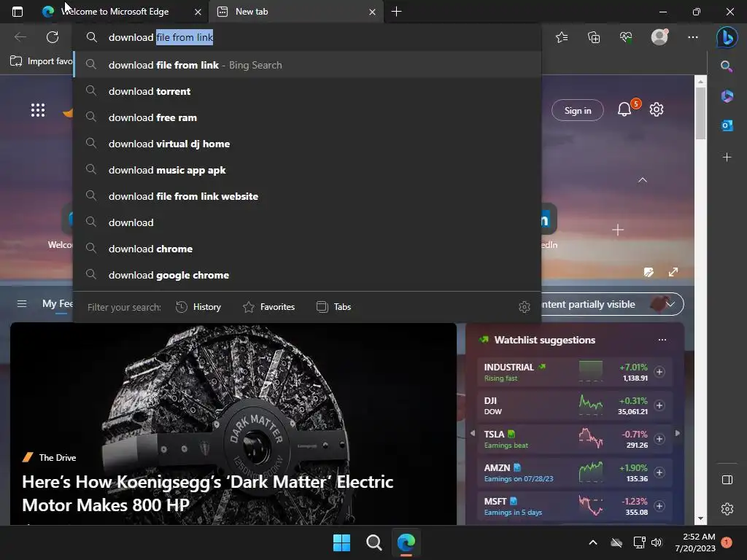
Task: Close the New tab tab
Action: [373, 12]
